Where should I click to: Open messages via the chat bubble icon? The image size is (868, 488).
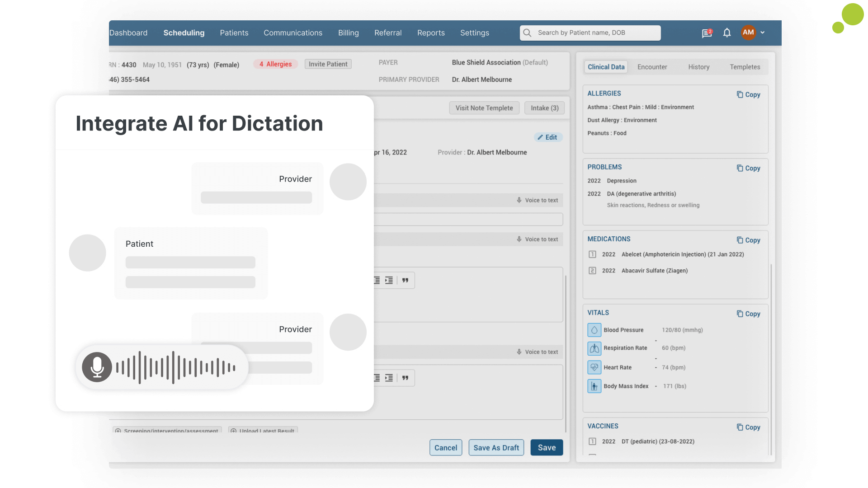tap(707, 33)
